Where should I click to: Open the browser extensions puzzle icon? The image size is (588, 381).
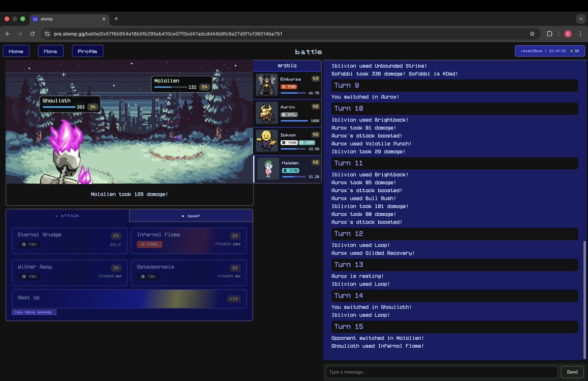click(x=550, y=34)
